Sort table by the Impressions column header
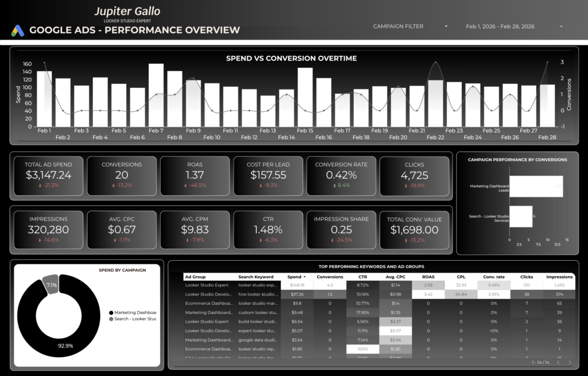The width and height of the screenshot is (588, 376). 559,277
